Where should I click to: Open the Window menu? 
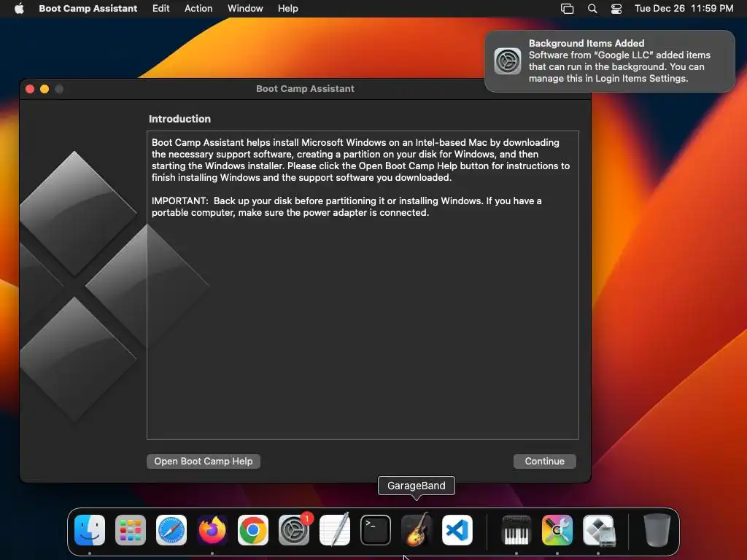(x=245, y=8)
